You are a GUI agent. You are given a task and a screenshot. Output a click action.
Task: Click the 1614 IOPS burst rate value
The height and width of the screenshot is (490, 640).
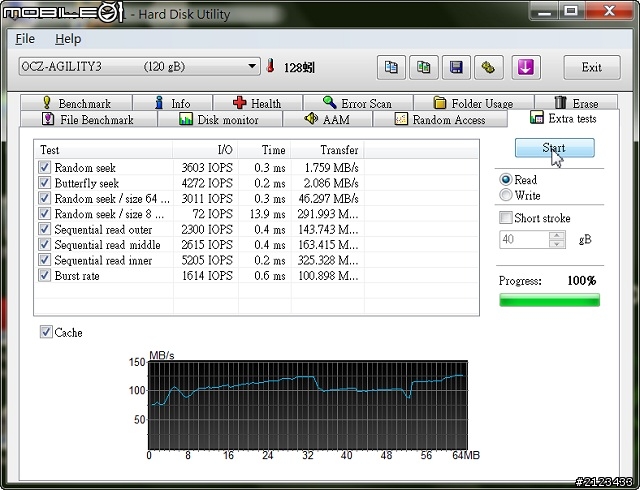(207, 276)
